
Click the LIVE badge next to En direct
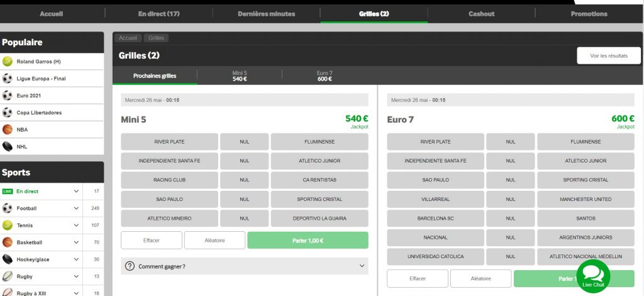click(x=8, y=191)
